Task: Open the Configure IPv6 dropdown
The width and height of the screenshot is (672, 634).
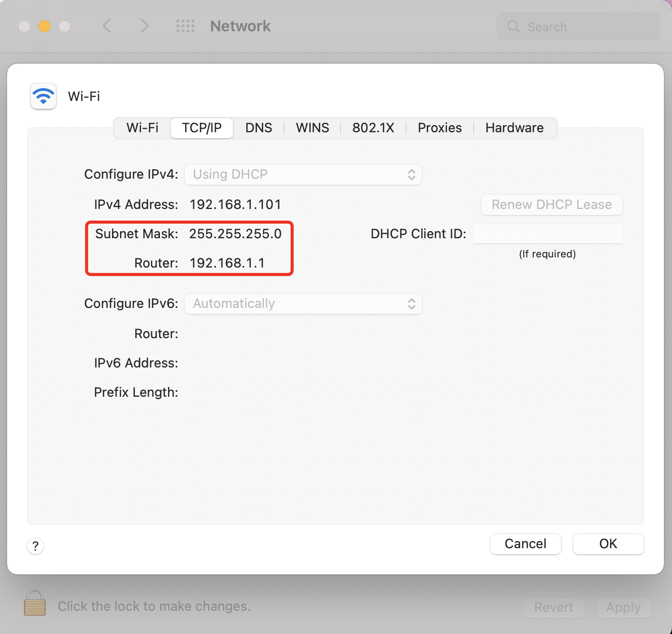Action: [303, 303]
